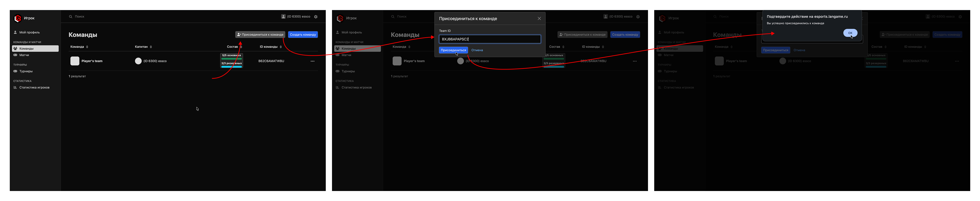Close the 'Присоединиться к команде' dialog with X
The width and height of the screenshot is (980, 201).
pyautogui.click(x=539, y=19)
